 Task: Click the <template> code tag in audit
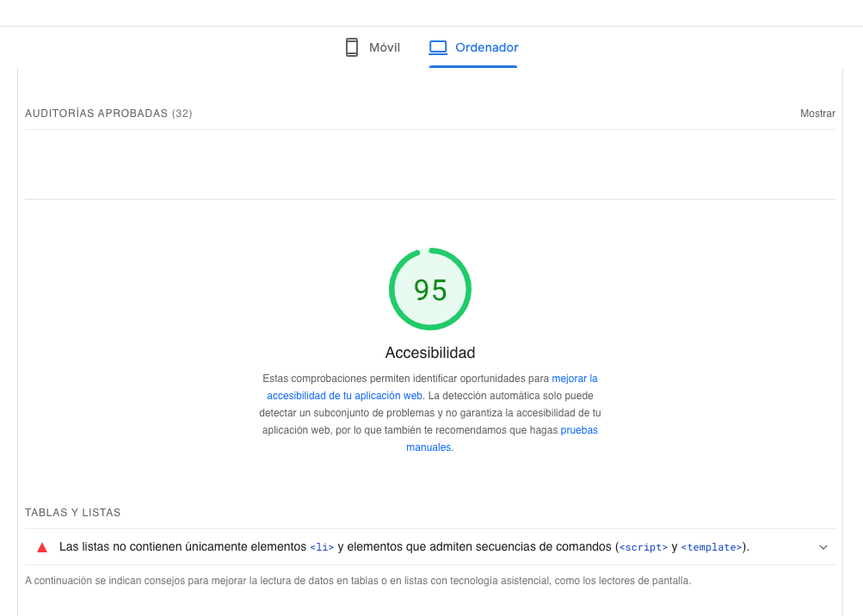712,547
